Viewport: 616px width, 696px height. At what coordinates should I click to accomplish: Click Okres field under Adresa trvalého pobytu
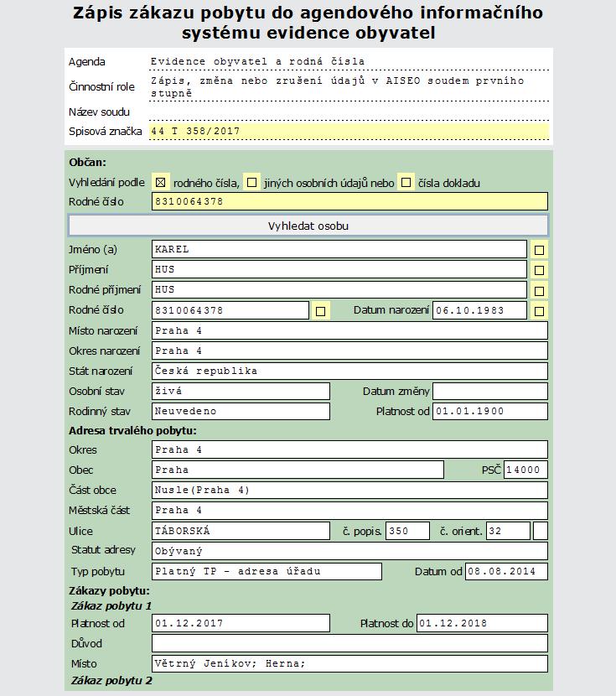coord(349,449)
